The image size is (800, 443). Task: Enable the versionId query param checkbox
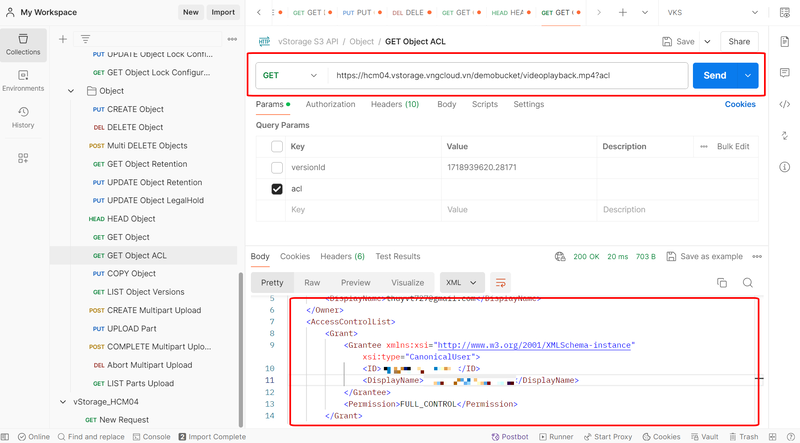pyautogui.click(x=277, y=168)
